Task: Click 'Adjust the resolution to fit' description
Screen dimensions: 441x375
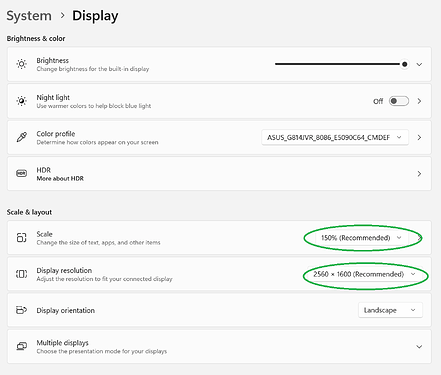Action: pos(104,279)
